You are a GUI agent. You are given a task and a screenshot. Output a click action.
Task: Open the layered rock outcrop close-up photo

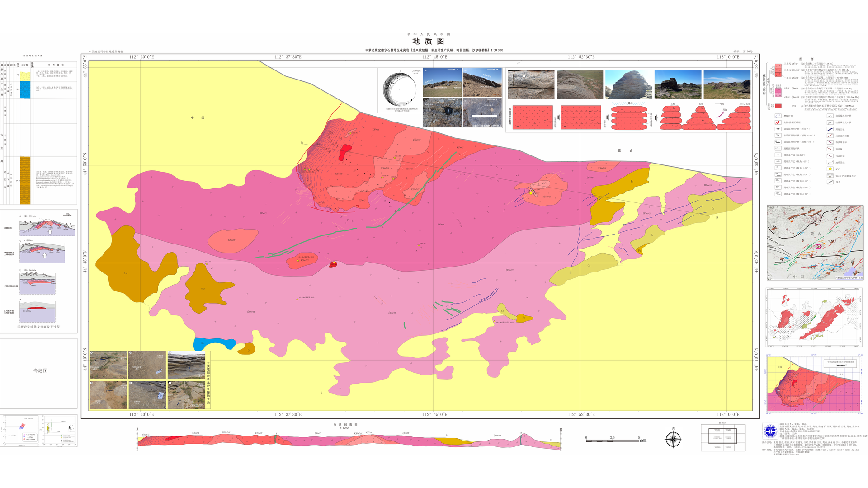(531, 84)
